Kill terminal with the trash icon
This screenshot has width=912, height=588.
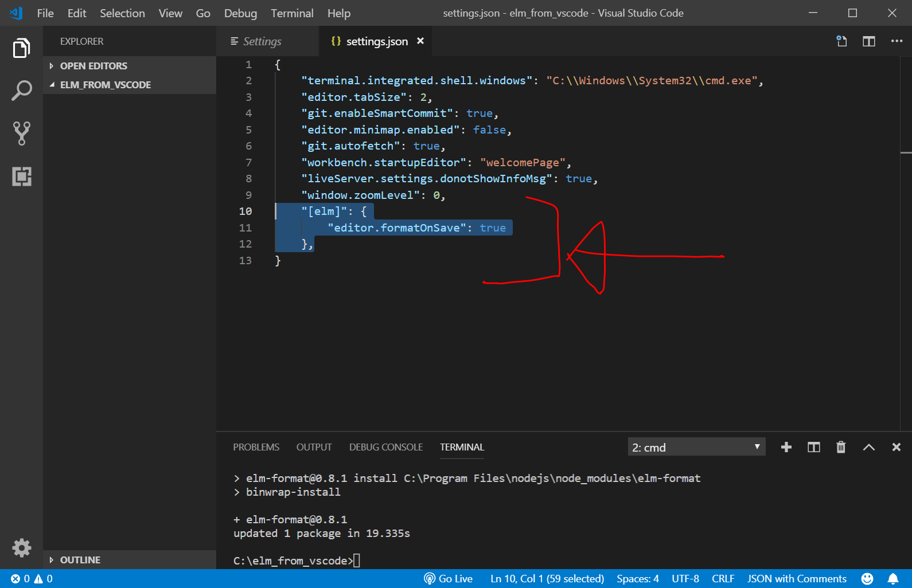point(841,447)
